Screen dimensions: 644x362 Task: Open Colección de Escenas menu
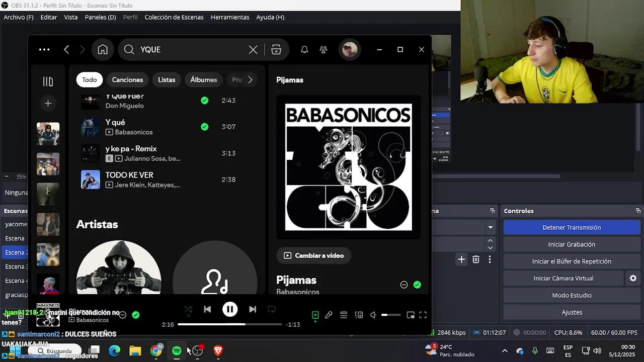click(174, 17)
